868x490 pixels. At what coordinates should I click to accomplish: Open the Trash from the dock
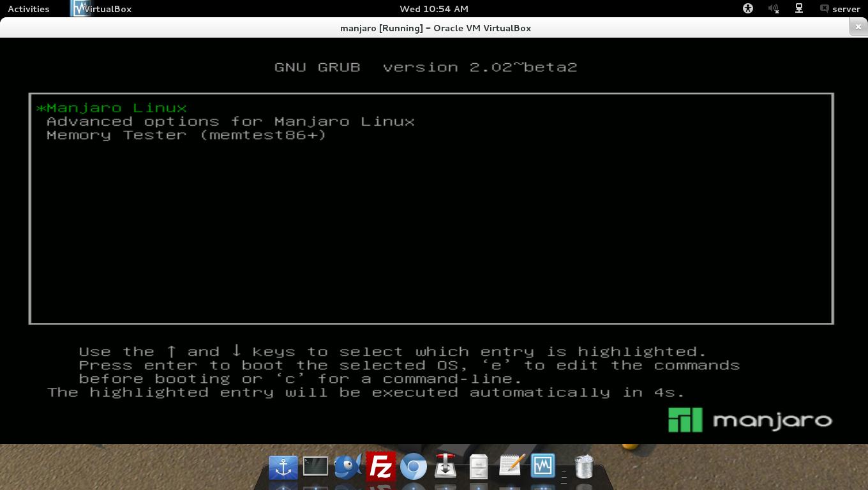click(x=584, y=466)
